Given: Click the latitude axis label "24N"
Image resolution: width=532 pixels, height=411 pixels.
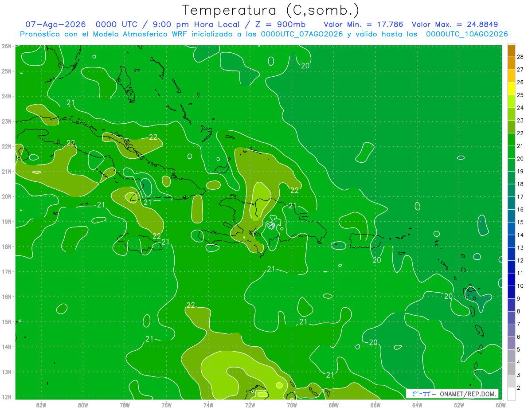Looking at the screenshot, I should [7, 96].
